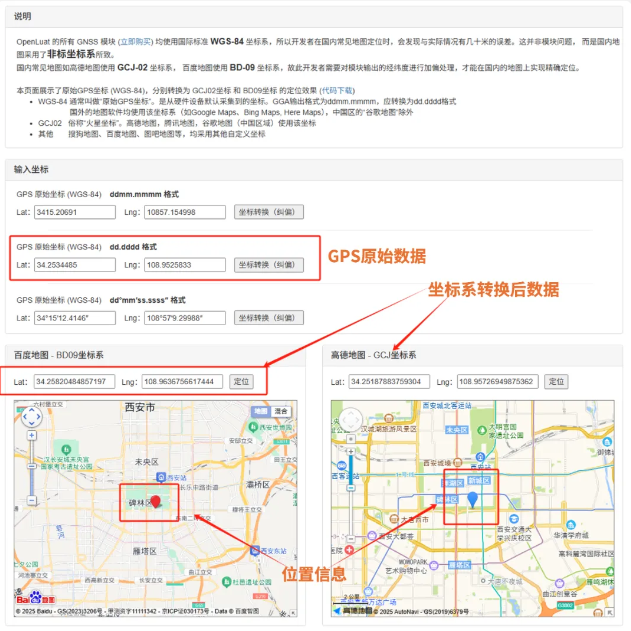
Task: Collapse the Amap overview corner arrow
Action: (x=610, y=612)
